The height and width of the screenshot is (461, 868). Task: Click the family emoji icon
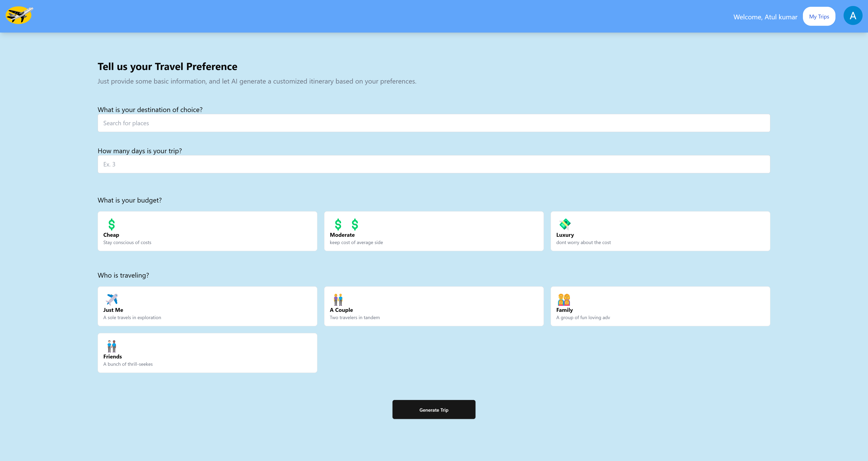click(564, 299)
